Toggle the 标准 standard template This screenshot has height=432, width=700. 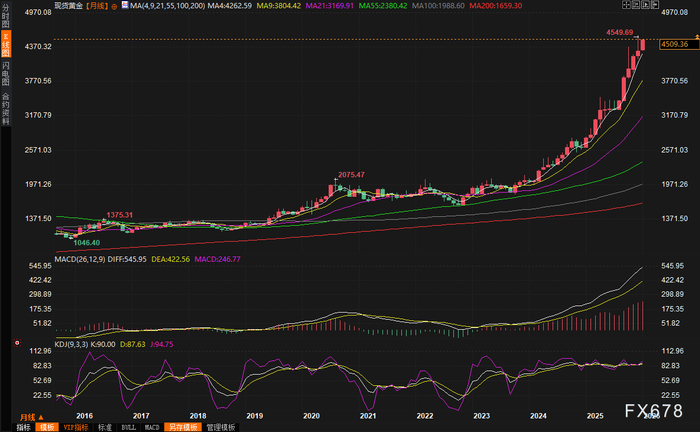click(x=105, y=427)
